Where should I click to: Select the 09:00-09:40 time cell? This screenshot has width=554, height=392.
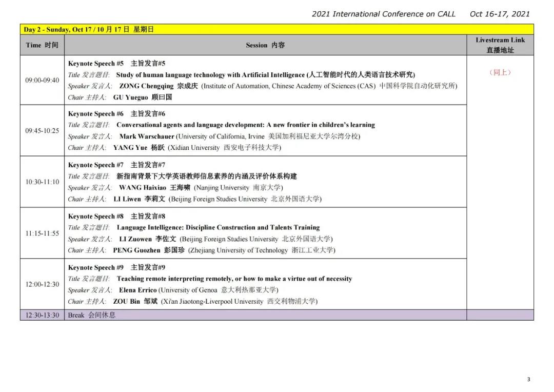pyautogui.click(x=42, y=80)
